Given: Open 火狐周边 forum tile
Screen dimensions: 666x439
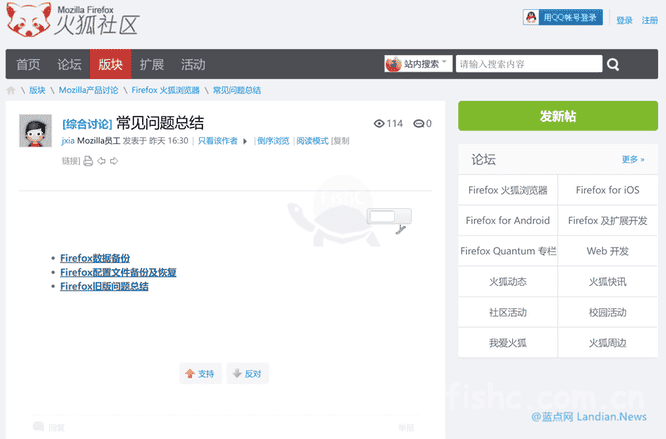Looking at the screenshot, I should [607, 343].
